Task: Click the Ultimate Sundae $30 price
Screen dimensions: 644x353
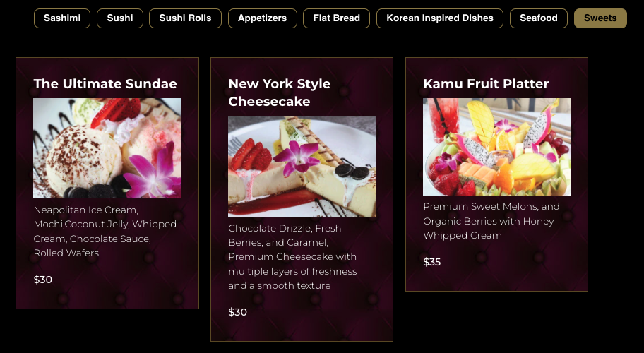Action: (x=43, y=280)
